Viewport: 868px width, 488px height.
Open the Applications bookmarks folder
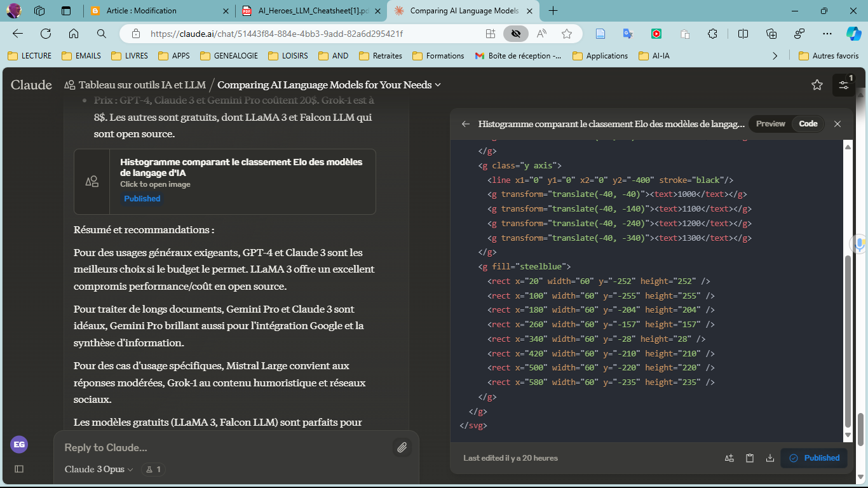[x=600, y=56]
